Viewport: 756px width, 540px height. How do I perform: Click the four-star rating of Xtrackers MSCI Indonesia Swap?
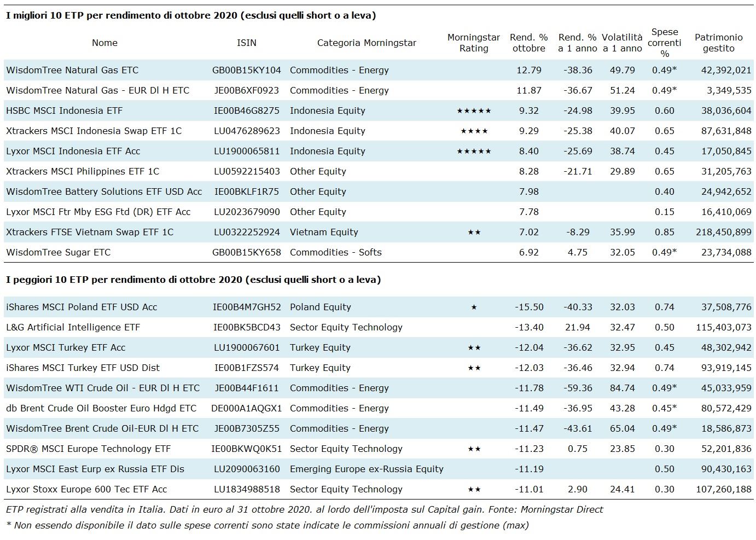[x=474, y=131]
